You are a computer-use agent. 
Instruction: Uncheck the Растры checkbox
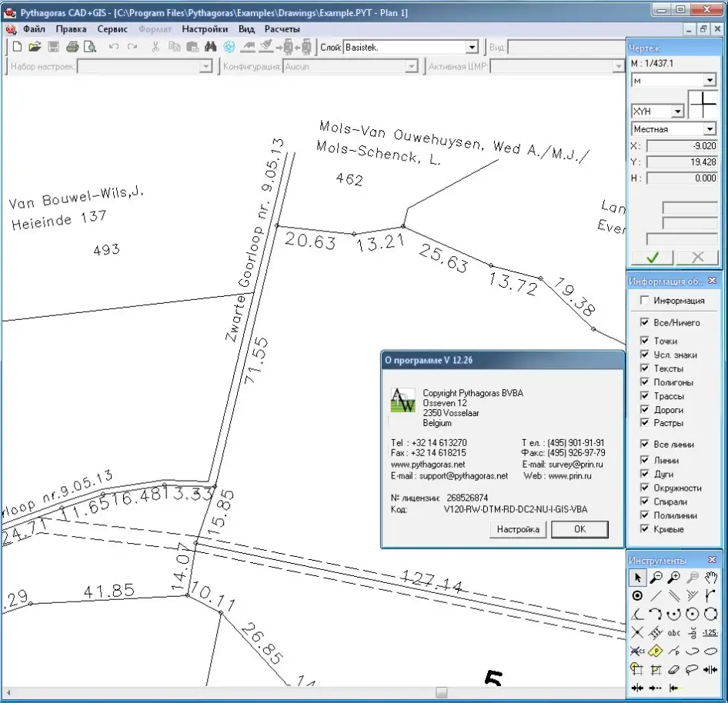point(644,422)
